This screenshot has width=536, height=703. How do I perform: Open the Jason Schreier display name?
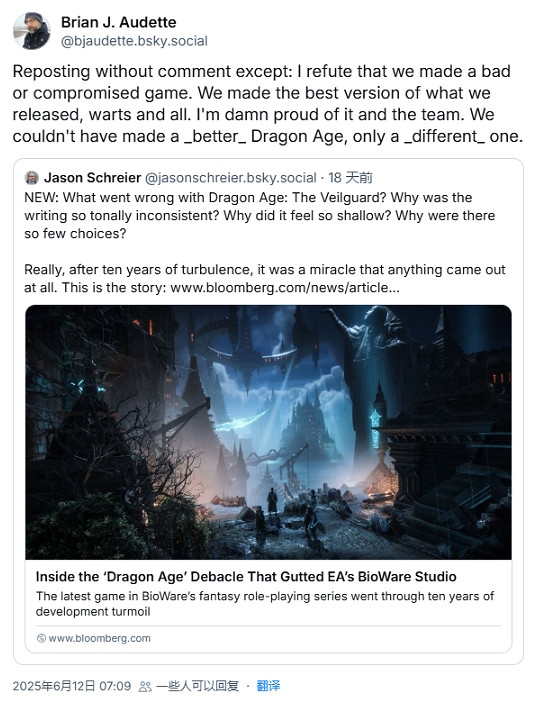pos(92,178)
